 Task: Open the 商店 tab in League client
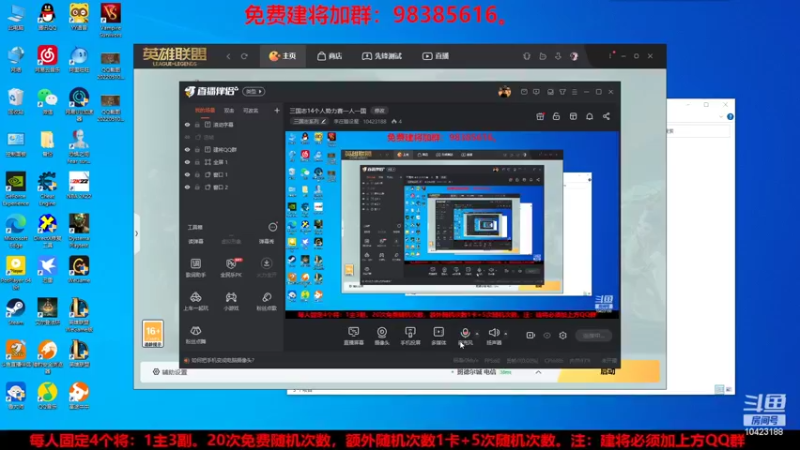[330, 56]
